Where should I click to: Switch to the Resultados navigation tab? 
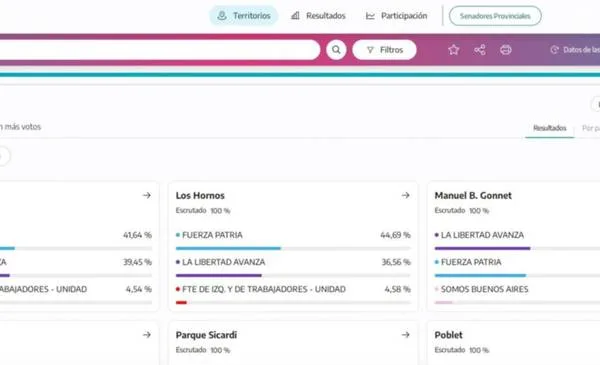pyautogui.click(x=318, y=16)
